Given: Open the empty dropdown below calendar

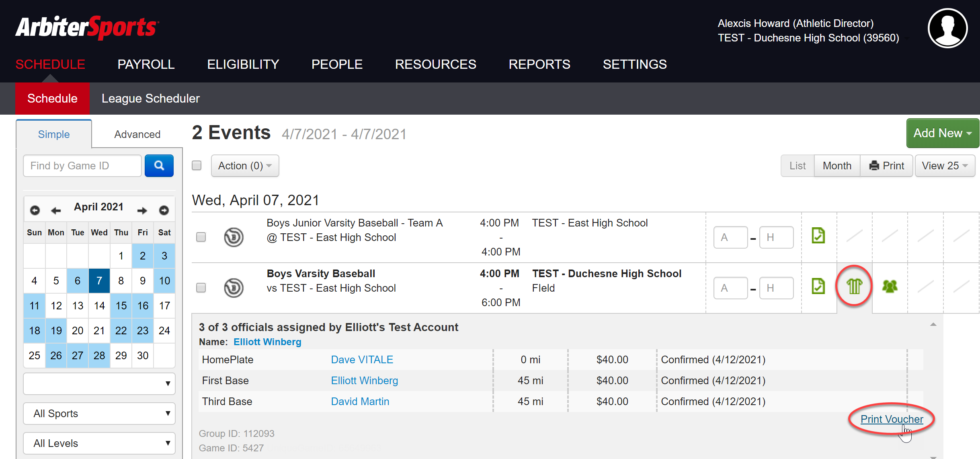Looking at the screenshot, I should tap(99, 384).
